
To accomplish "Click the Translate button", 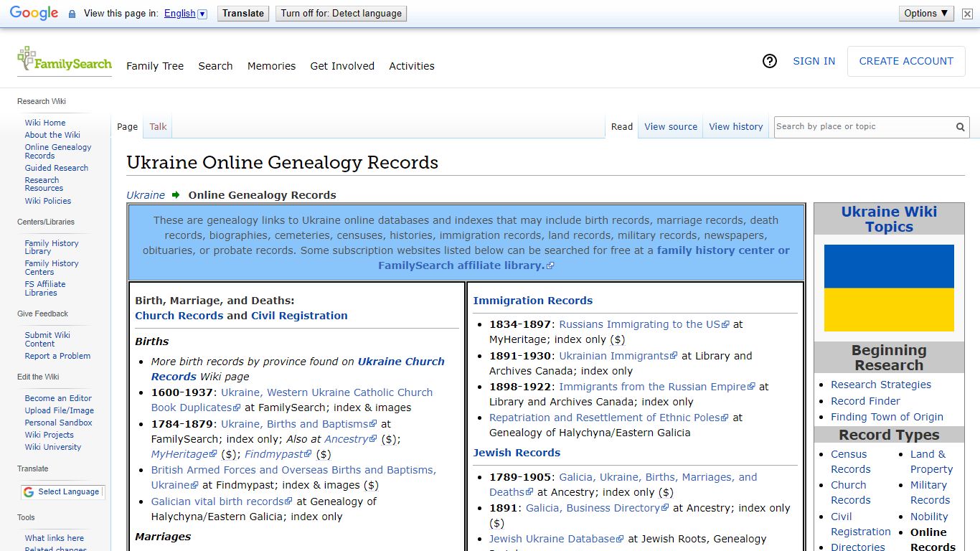I will click(243, 14).
